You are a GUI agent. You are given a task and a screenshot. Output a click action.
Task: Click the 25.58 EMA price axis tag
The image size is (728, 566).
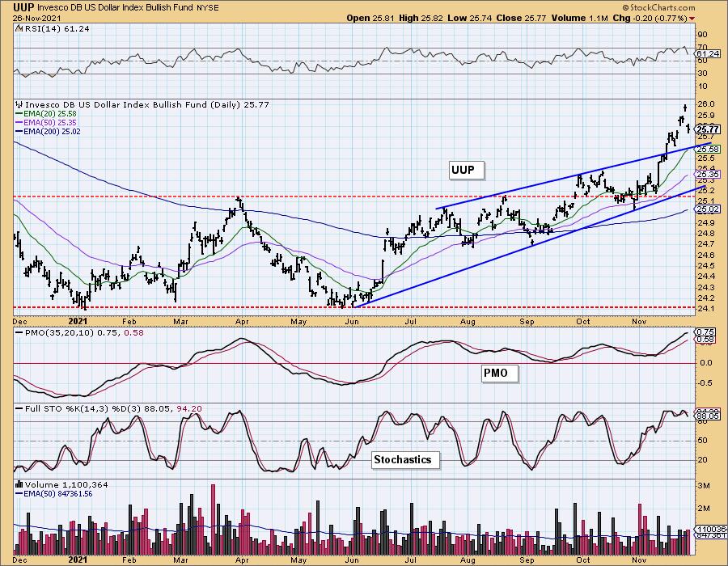[708, 150]
